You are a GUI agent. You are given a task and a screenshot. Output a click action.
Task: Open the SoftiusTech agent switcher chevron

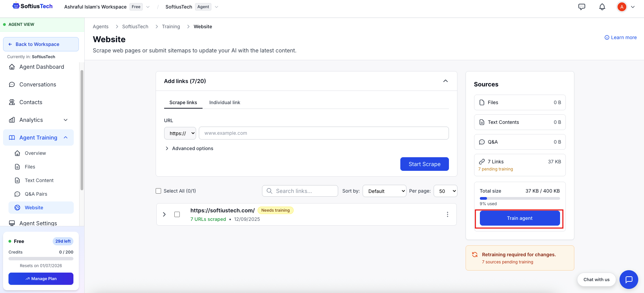[216, 7]
